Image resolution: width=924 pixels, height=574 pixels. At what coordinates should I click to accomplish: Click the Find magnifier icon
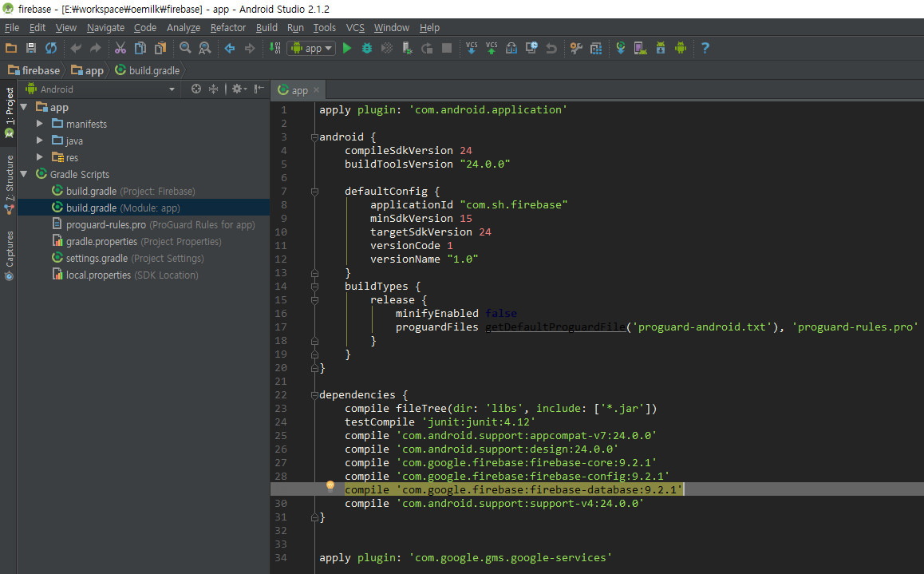(x=185, y=49)
